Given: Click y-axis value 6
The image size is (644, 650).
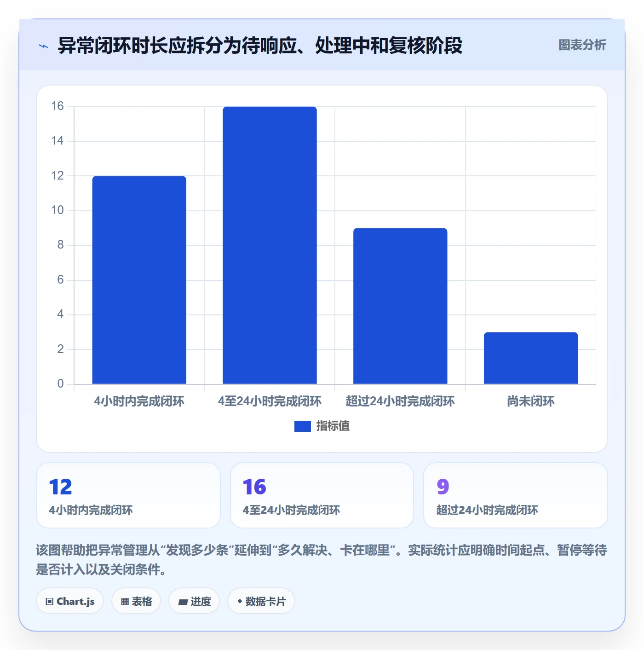Looking at the screenshot, I should [60, 280].
